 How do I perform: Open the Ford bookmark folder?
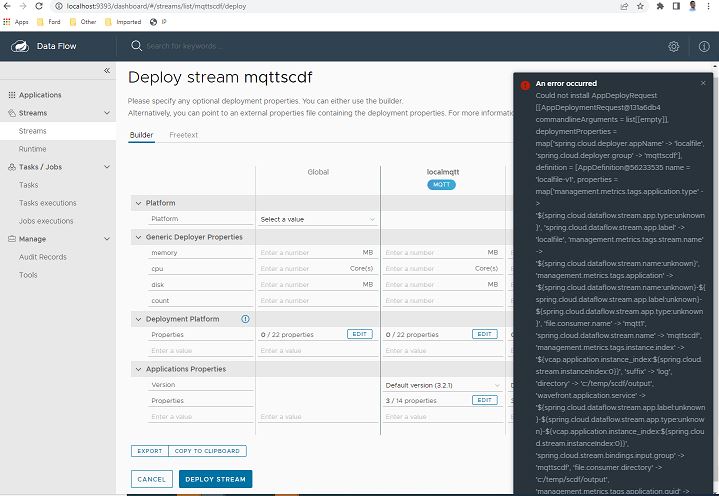[x=49, y=22]
